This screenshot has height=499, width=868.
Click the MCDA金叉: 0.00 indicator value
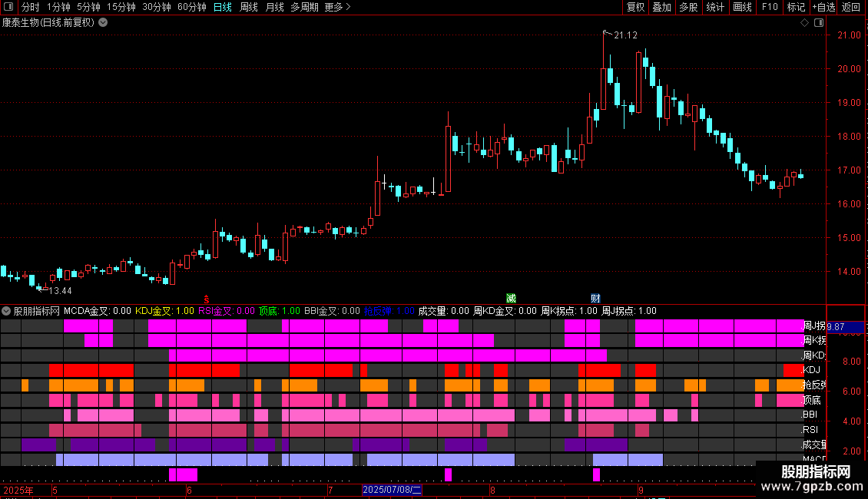[x=98, y=311]
